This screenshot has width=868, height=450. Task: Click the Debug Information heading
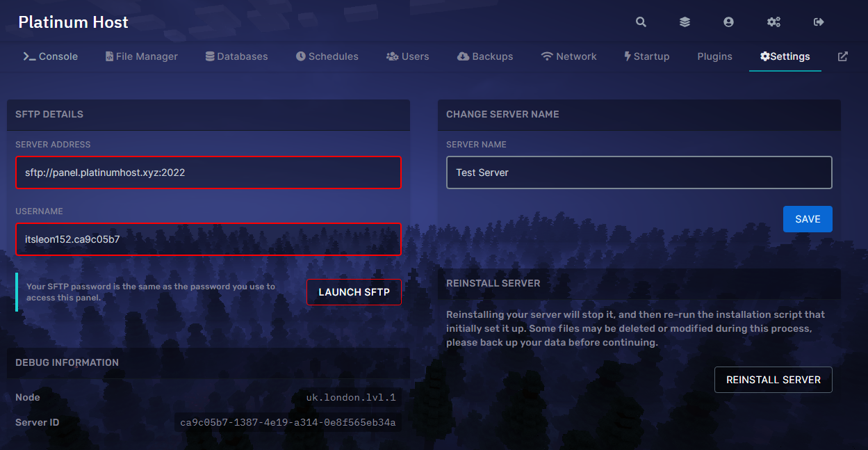tap(67, 362)
